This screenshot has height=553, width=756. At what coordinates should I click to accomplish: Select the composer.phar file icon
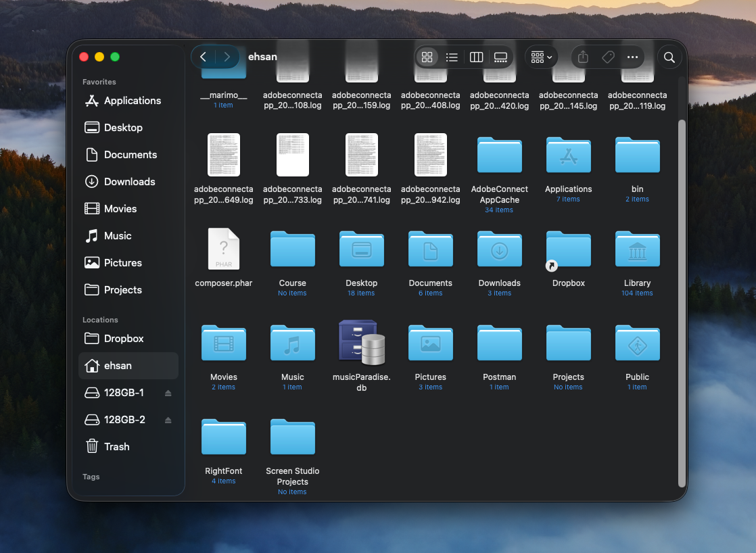coord(223,249)
